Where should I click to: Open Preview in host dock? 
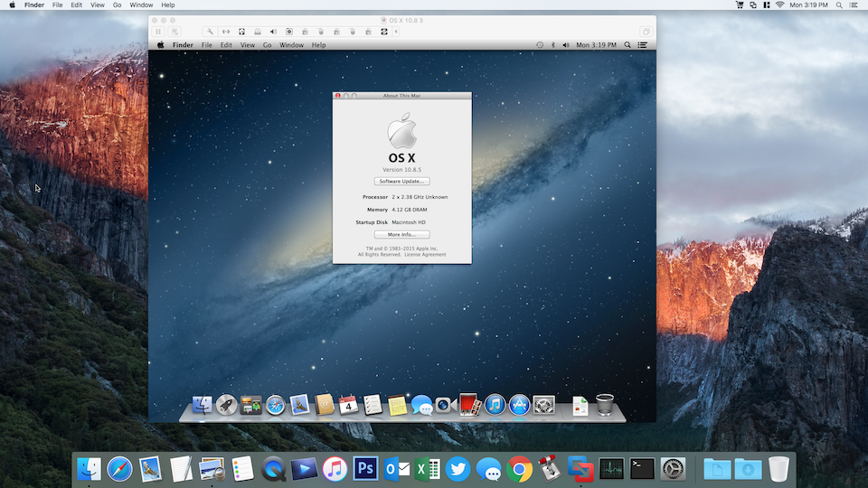click(212, 469)
